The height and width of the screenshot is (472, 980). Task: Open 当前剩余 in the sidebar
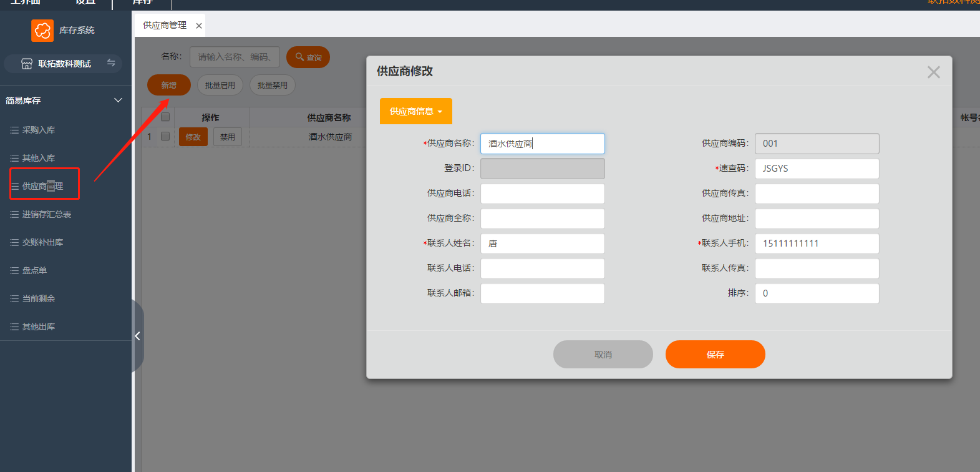coord(39,298)
